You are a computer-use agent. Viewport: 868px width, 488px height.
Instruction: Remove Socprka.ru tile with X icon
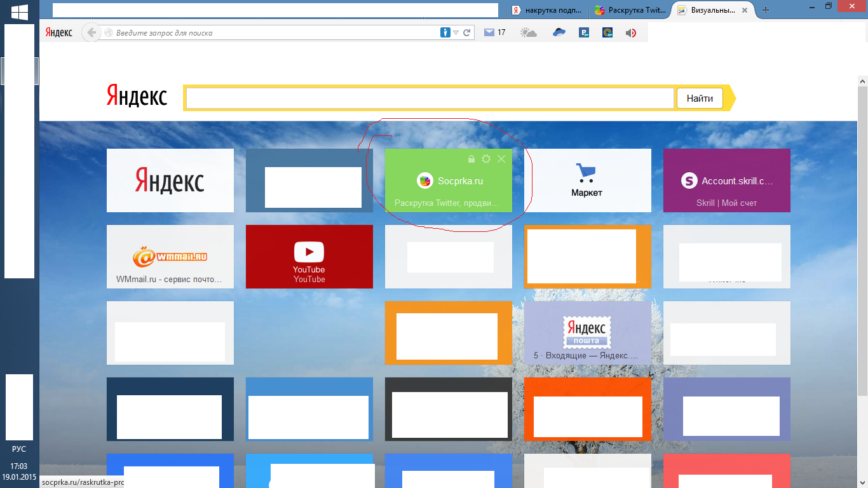coord(501,159)
